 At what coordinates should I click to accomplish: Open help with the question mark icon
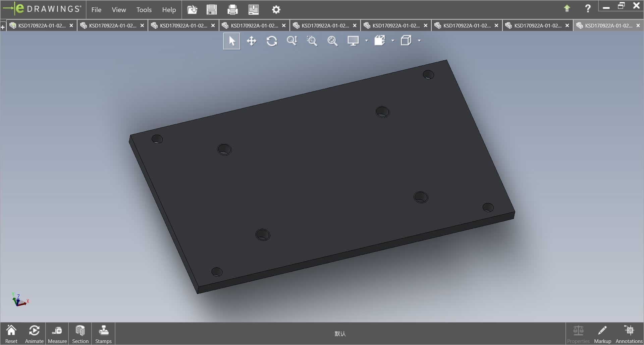tap(588, 8)
